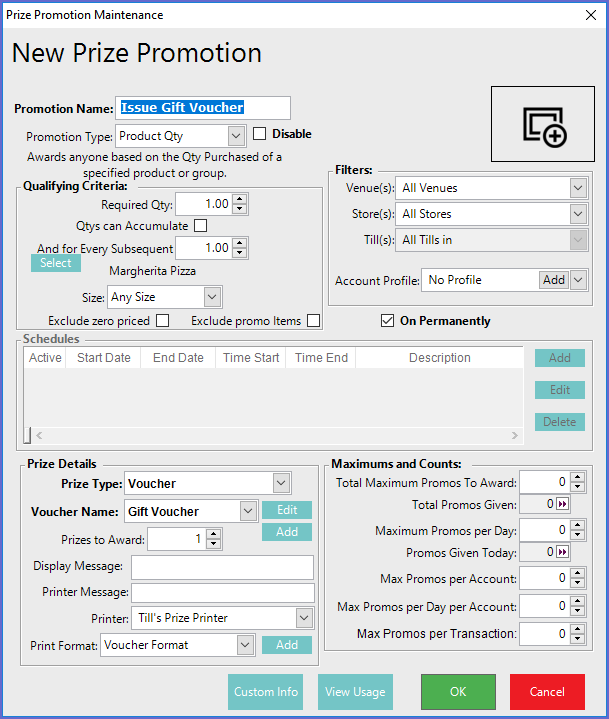
Task: Open the View Usage button
Action: click(x=355, y=692)
